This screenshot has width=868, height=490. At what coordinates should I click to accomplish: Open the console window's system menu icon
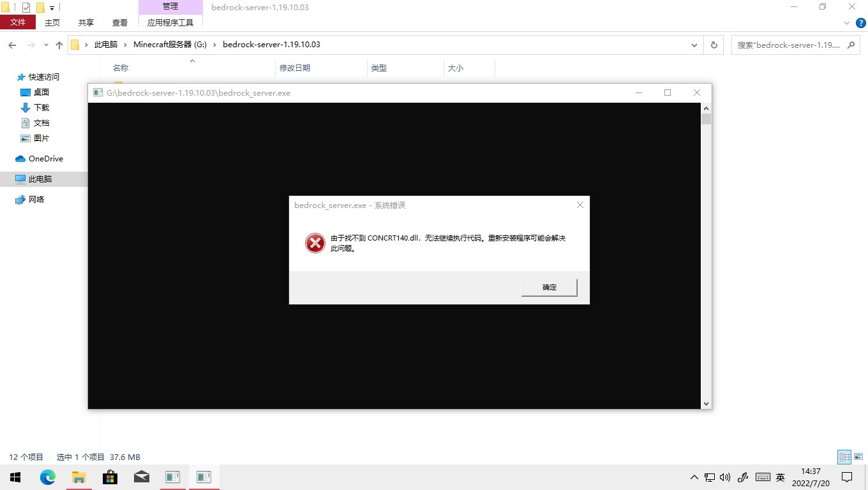pos(98,93)
